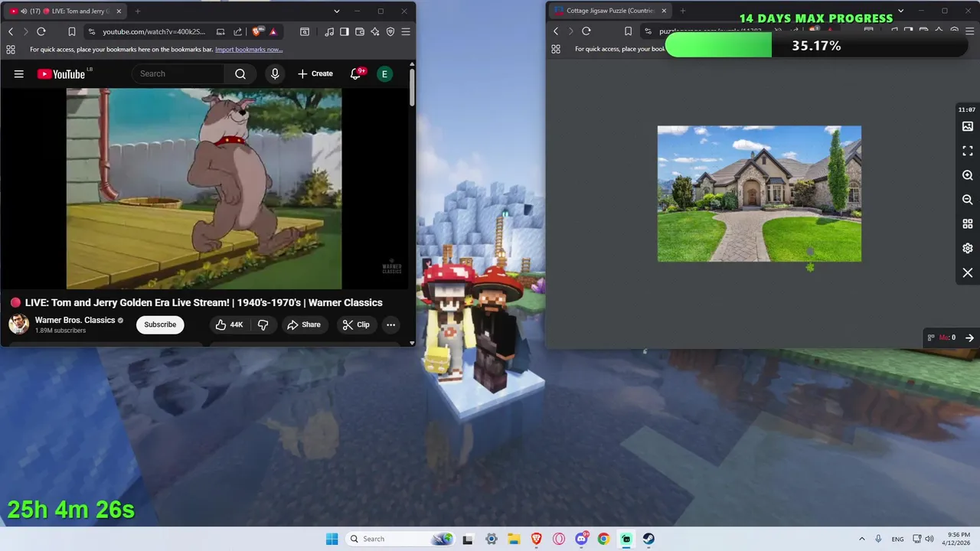This screenshot has height=551, width=980.
Task: Open the YouTube guide hamburger menu
Action: 18,73
